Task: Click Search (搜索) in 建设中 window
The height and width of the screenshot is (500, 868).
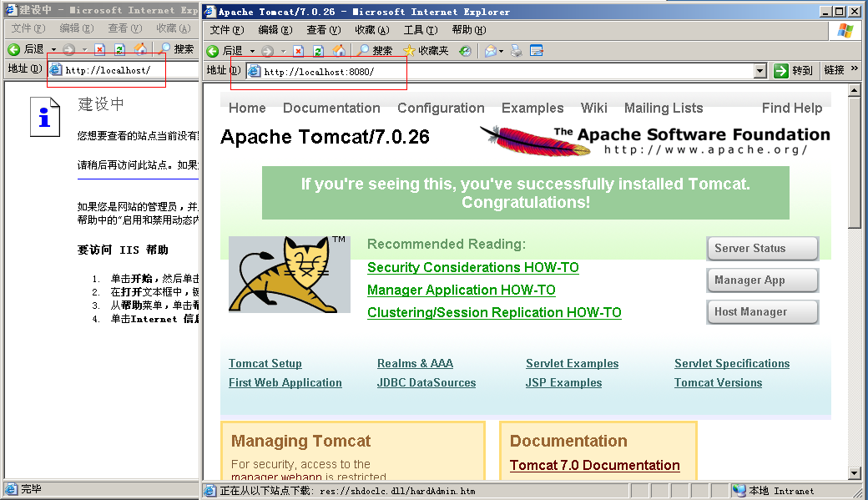Action: click(x=177, y=50)
